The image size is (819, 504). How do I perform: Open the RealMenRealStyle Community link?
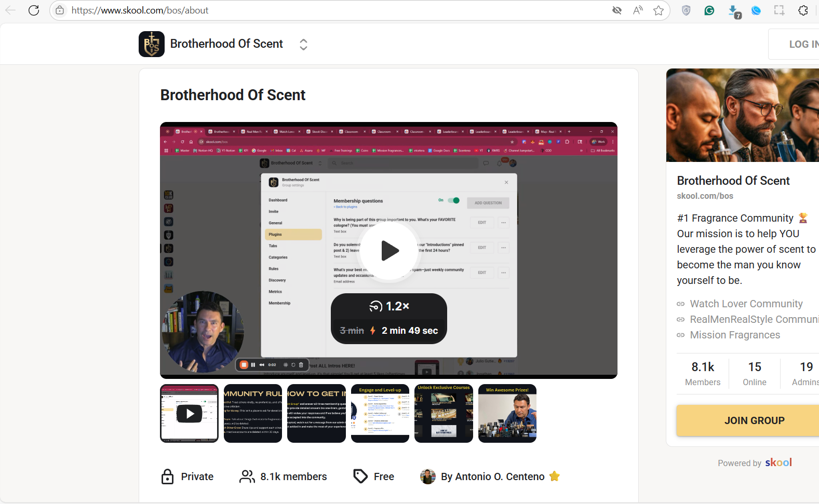pyautogui.click(x=754, y=319)
